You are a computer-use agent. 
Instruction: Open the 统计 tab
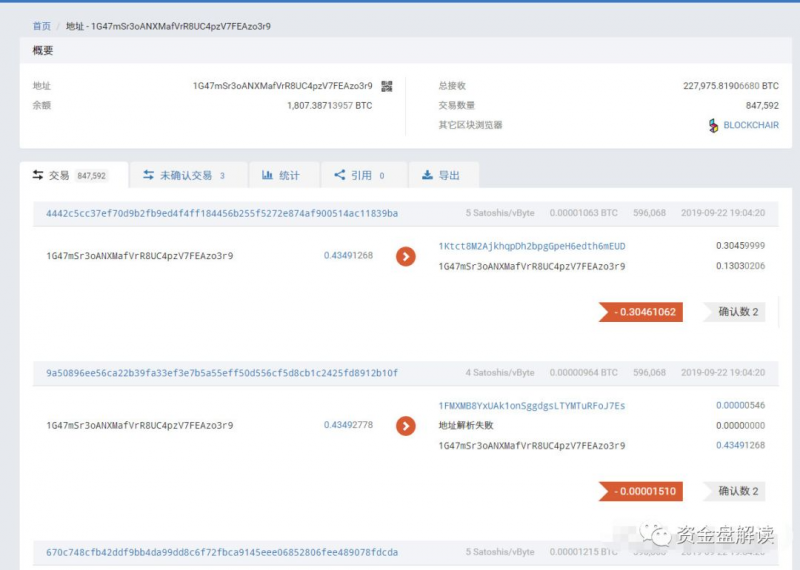click(x=284, y=175)
